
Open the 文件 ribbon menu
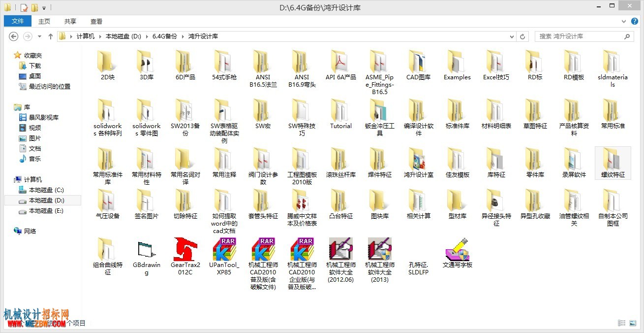(18, 21)
